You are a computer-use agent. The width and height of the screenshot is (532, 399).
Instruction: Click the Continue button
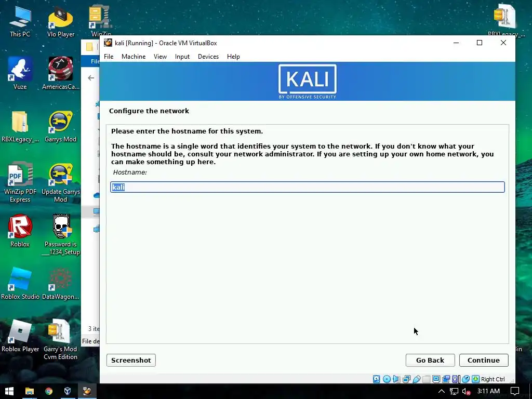tap(484, 361)
